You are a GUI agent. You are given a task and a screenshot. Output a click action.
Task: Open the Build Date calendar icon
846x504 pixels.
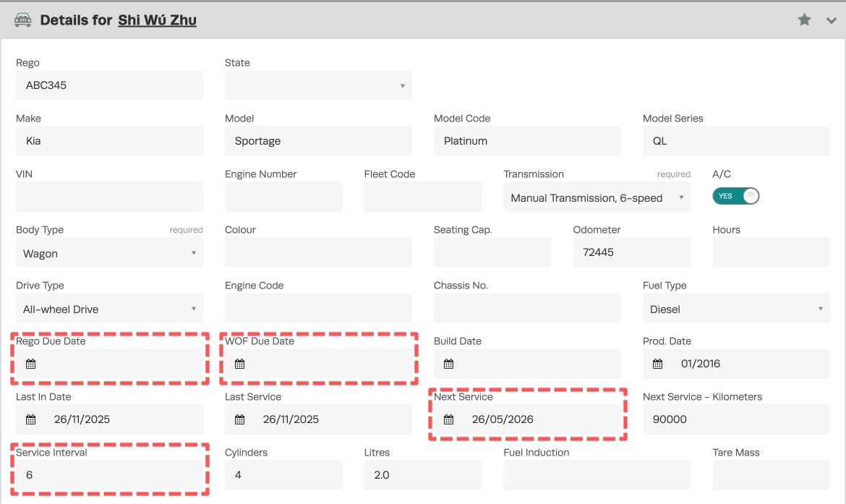448,364
